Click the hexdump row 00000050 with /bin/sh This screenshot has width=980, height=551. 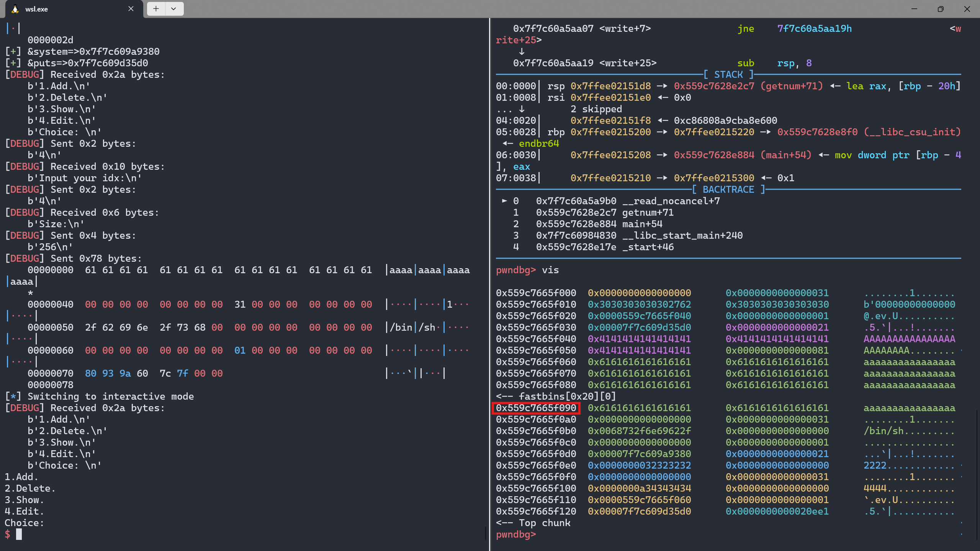[248, 327]
